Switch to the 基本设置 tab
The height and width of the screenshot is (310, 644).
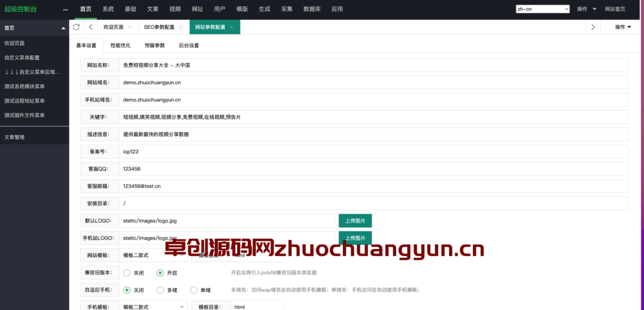tap(86, 45)
